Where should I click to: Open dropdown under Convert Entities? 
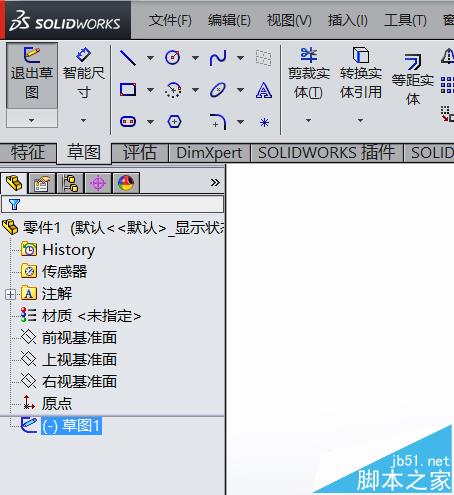(x=360, y=120)
